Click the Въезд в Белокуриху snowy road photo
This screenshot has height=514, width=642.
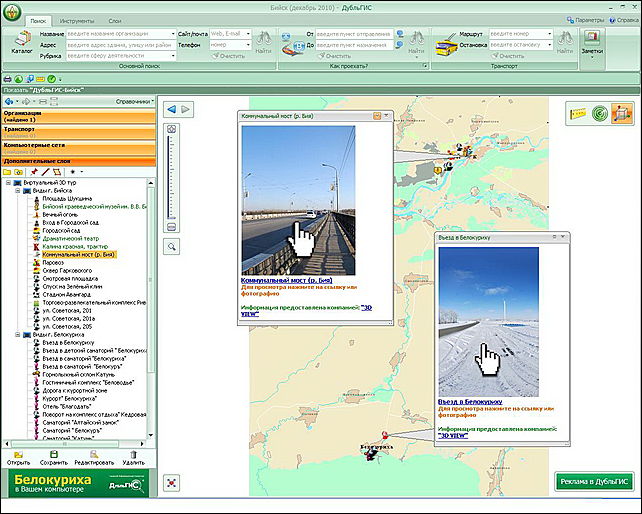[487, 318]
